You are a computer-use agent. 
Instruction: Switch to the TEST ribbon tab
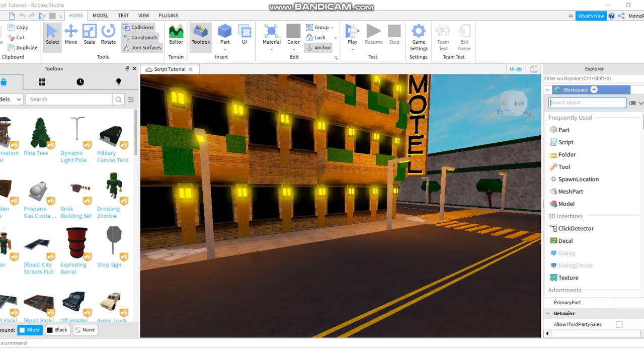pos(123,16)
